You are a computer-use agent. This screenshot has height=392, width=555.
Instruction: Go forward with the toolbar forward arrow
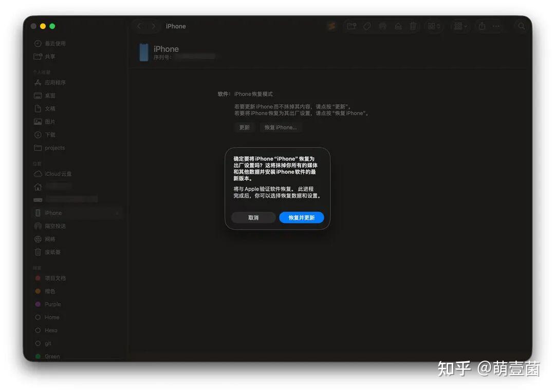153,26
